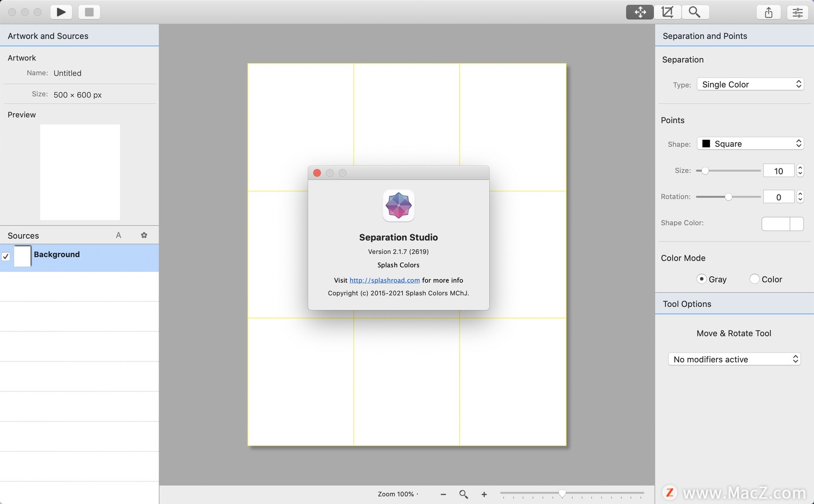Select the Zoom magnifier tool in toolbar
This screenshot has height=504, width=814.
(694, 12)
